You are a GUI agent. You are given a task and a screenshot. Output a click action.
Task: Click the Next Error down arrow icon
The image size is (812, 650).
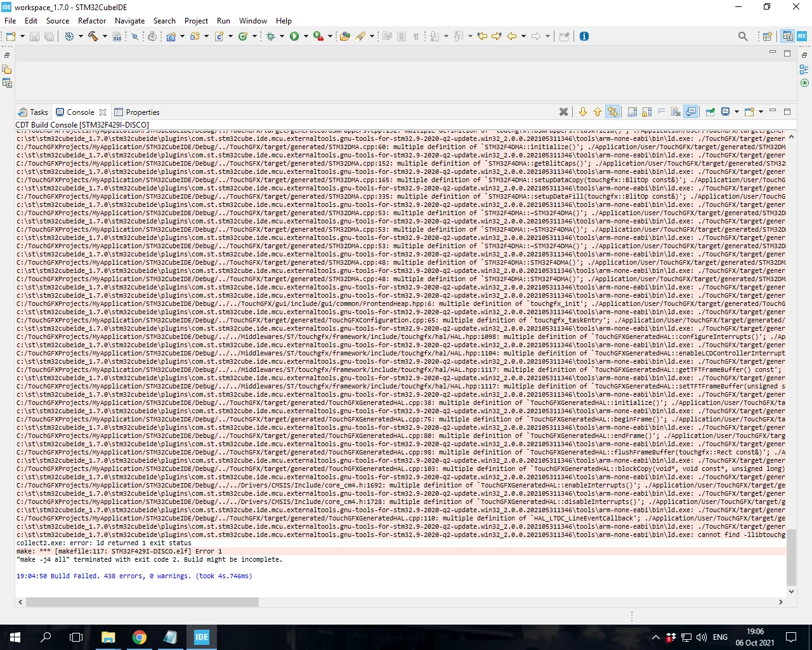click(x=583, y=112)
